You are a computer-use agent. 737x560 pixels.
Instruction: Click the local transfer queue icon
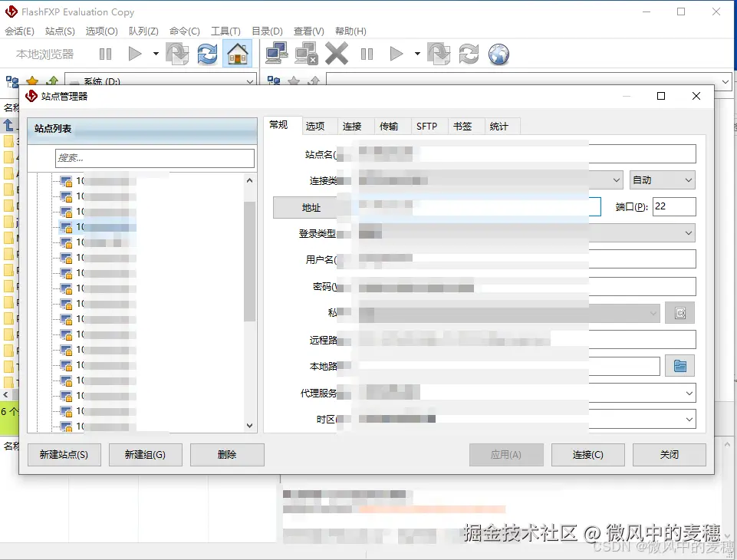(x=177, y=54)
